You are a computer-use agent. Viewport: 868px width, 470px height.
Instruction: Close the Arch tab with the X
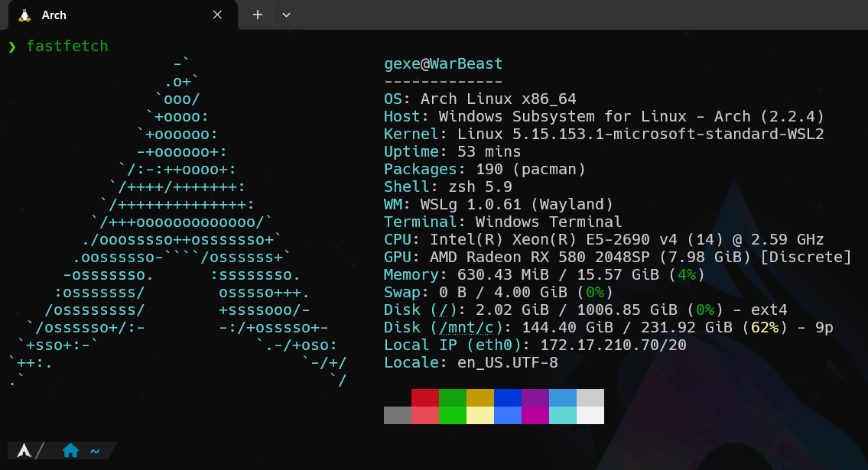pyautogui.click(x=217, y=15)
